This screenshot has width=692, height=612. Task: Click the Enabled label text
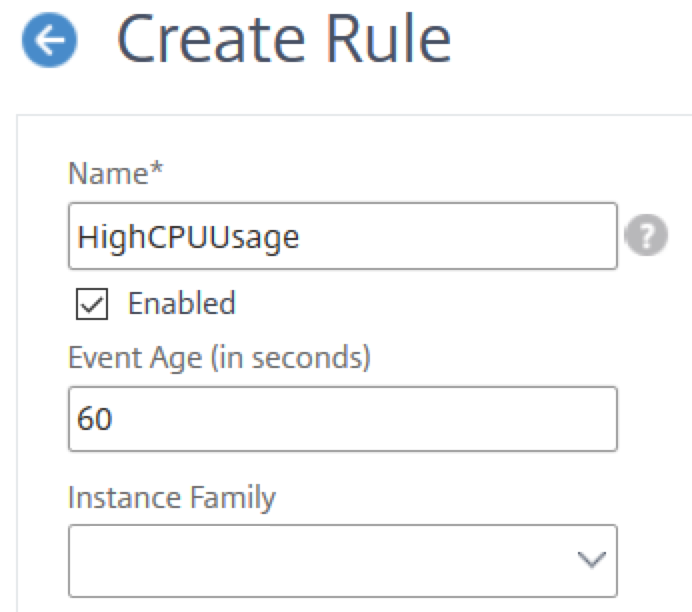[182, 303]
